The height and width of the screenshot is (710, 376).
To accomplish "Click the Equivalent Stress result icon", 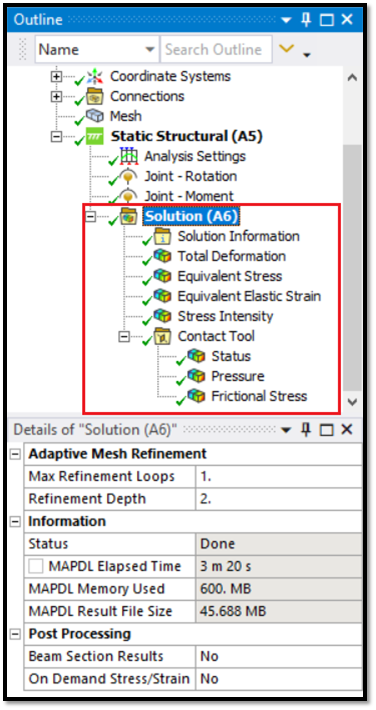I will click(162, 276).
